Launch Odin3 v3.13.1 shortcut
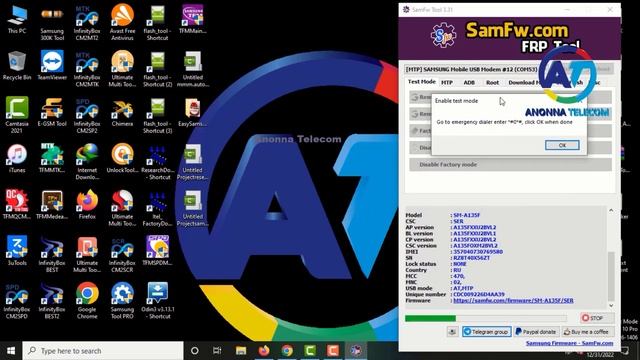640x360 pixels. point(158,301)
